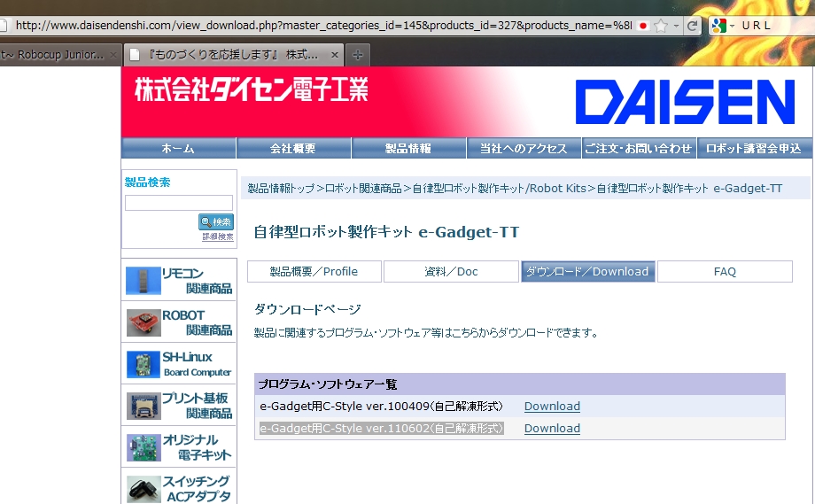Open the 製品情報 menu
Viewport: 815px width, 504px height.
(408, 148)
